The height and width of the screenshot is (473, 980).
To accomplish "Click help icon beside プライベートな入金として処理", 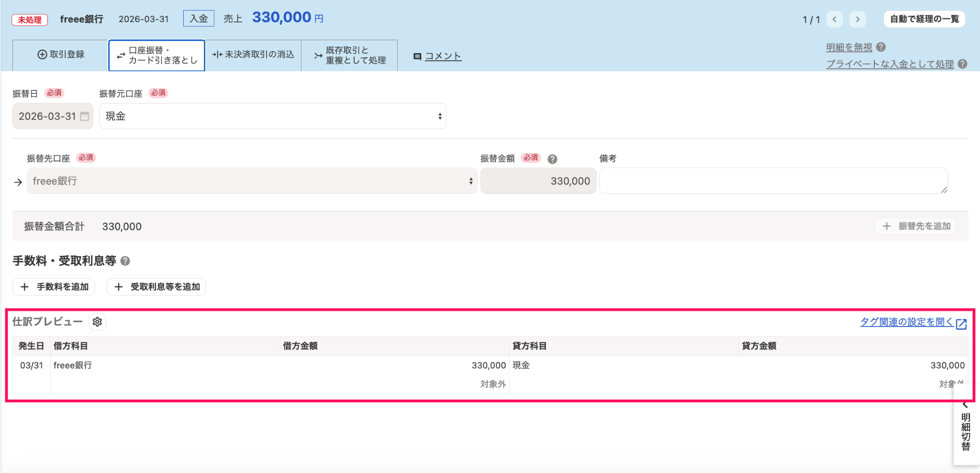I will pyautogui.click(x=962, y=64).
